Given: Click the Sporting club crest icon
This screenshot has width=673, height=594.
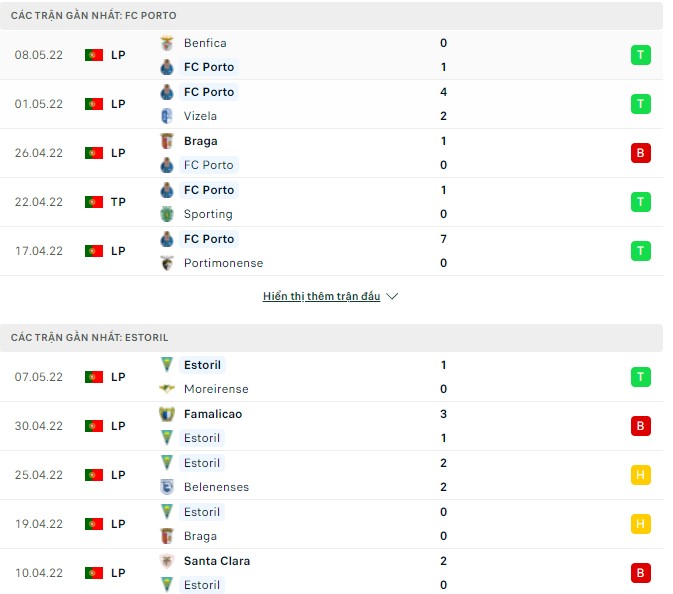Looking at the screenshot, I should click(x=167, y=214).
